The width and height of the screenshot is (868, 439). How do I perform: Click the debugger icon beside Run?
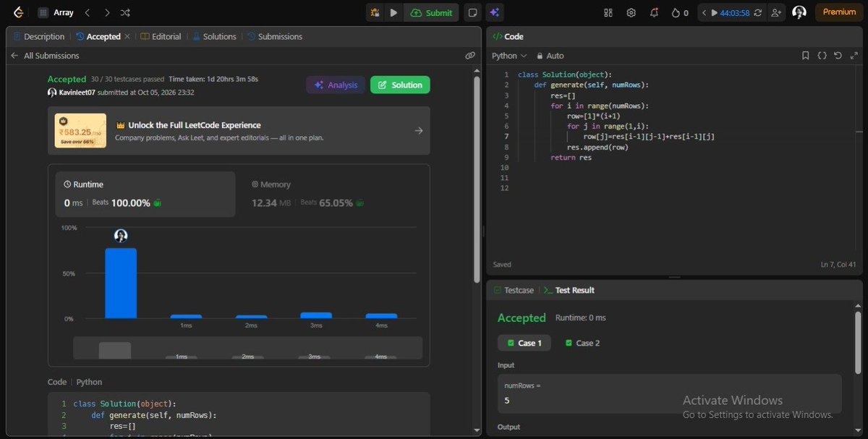[x=375, y=12]
